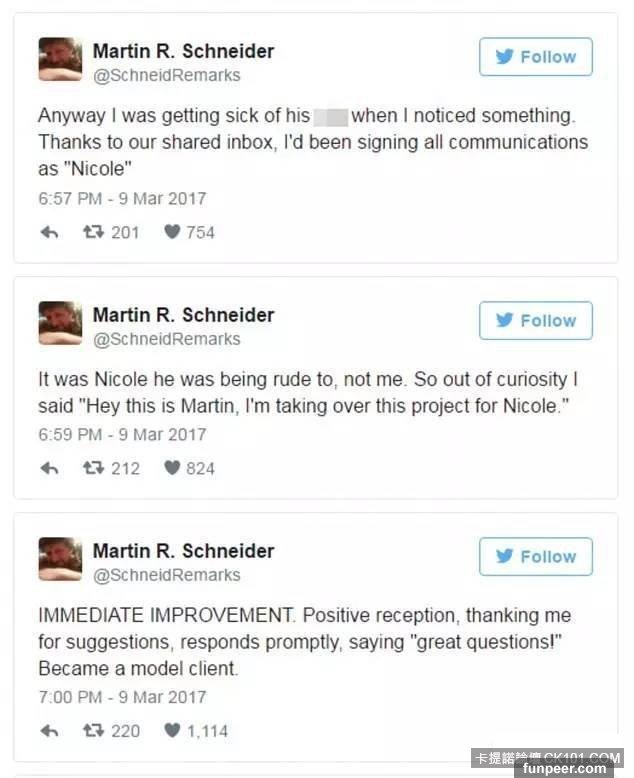Open the 6:57 PM - 9 Mar 2017 timestamp
The width and height of the screenshot is (634, 778).
[x=122, y=198]
